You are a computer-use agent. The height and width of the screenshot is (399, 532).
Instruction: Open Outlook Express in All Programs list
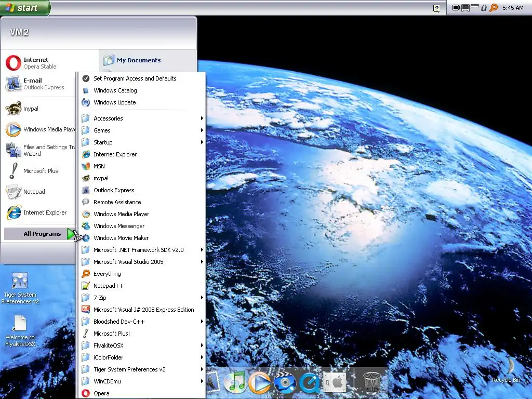click(x=141, y=190)
